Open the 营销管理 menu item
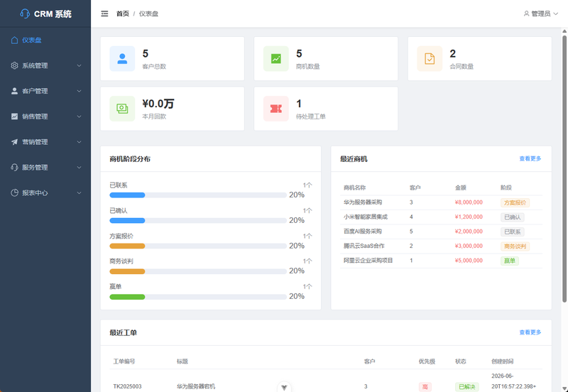Screen dimensions: 568x392 tap(45, 142)
